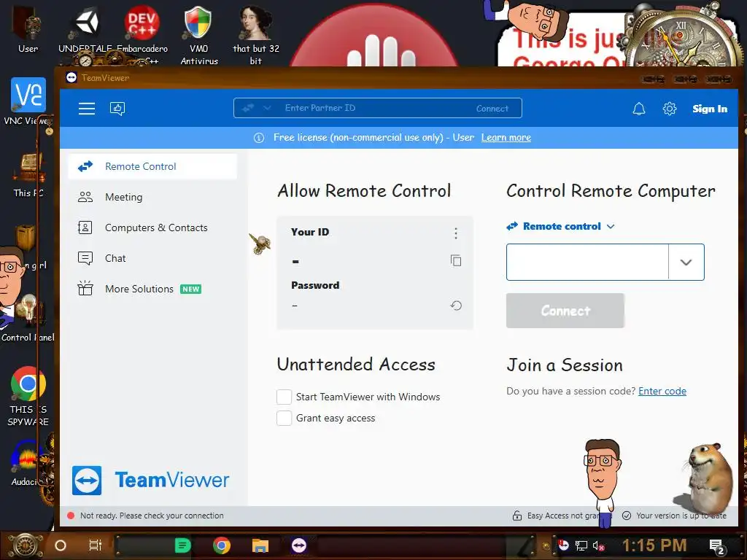Screen dimensions: 747x560
Task: Open the VNC Viewer desktop icon
Action: coord(28,101)
